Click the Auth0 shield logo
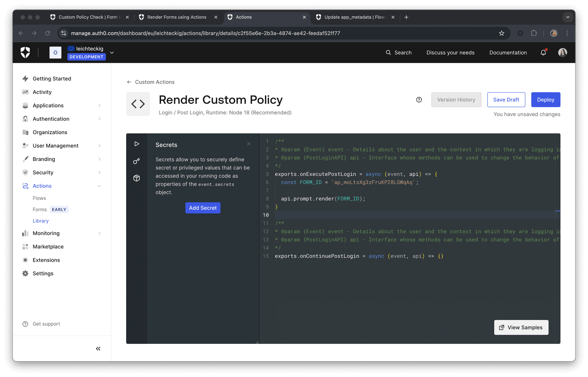Viewport: 588px width, 377px height. [25, 52]
